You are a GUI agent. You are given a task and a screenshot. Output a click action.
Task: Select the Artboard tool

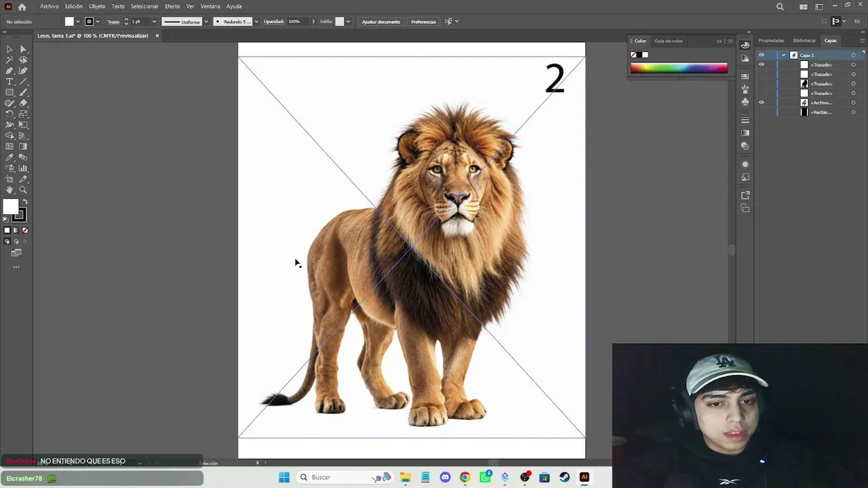9,179
